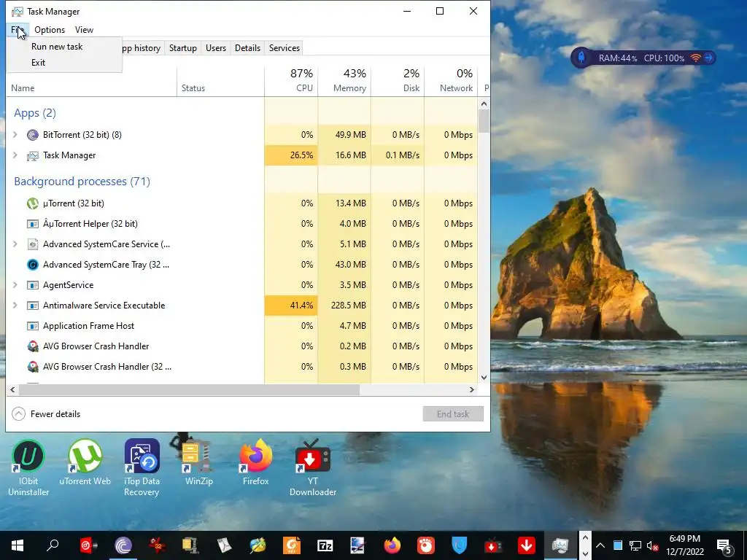The width and height of the screenshot is (747, 560).
Task: Open the notification center icon
Action: click(724, 546)
